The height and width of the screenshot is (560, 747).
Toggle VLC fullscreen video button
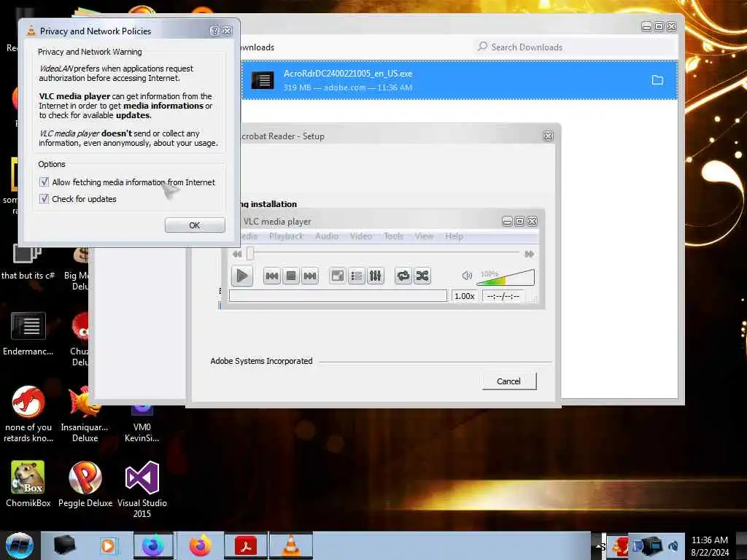pos(337,276)
